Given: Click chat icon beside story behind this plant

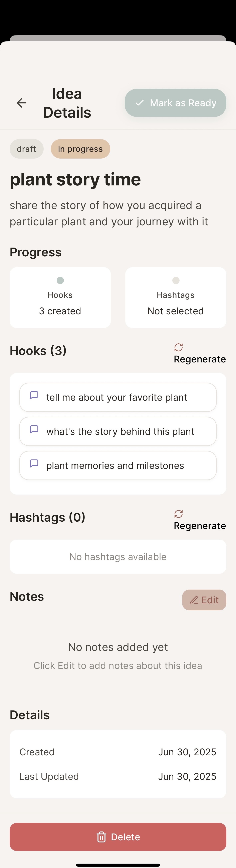Looking at the screenshot, I should coord(34,429).
